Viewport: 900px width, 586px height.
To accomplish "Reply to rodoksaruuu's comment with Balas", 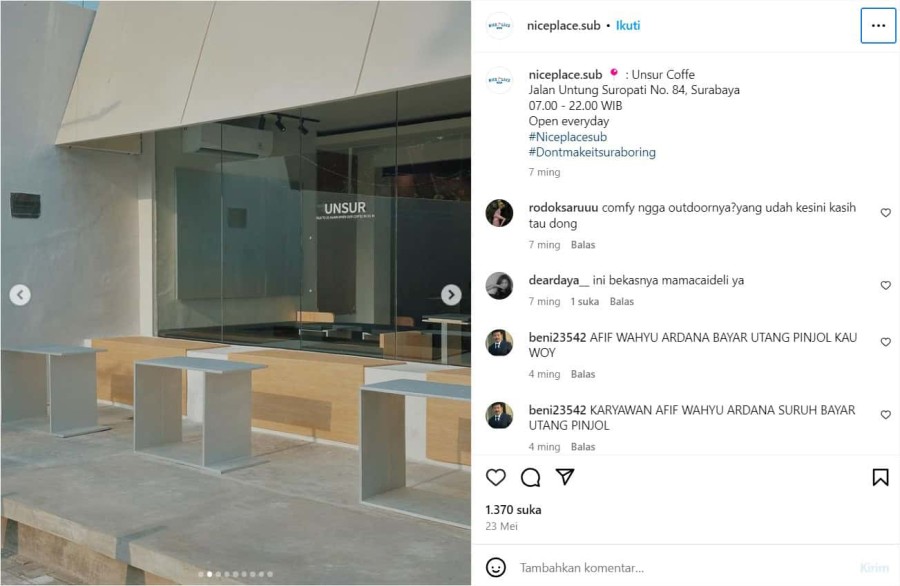I will tap(583, 245).
